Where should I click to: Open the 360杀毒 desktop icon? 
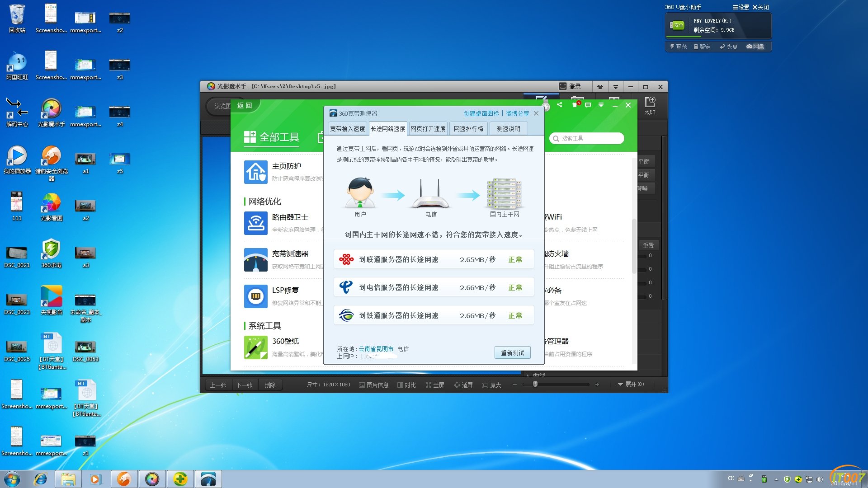[x=52, y=253]
